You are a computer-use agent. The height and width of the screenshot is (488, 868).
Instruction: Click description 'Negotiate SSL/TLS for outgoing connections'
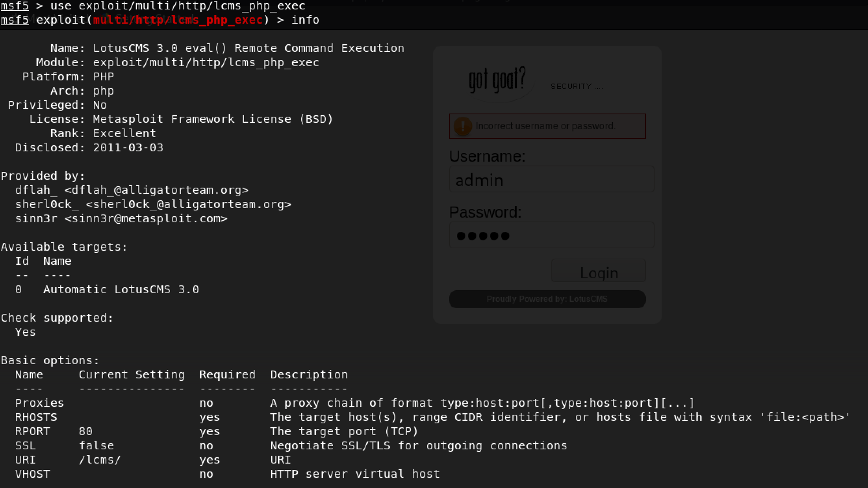pyautogui.click(x=419, y=445)
